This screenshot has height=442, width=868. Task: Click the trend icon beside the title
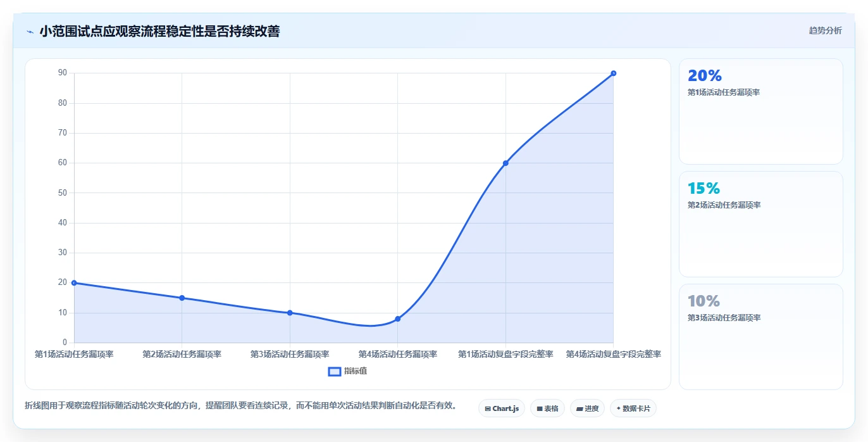[x=30, y=32]
